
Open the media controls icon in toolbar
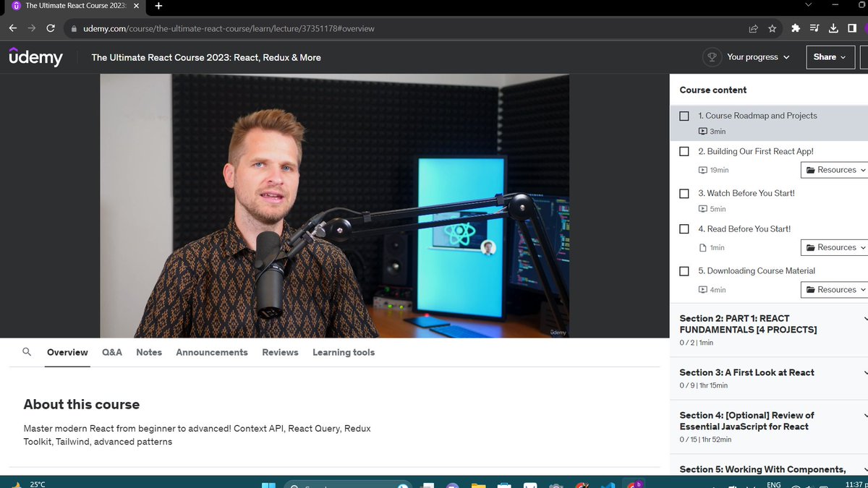pyautogui.click(x=814, y=28)
